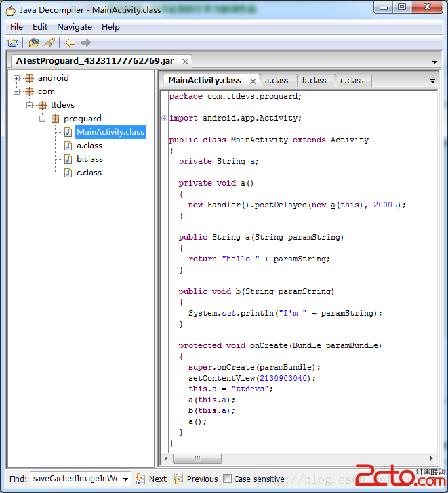Expand the collapsed import section
Screen dimensions: 448x493
tap(165, 119)
